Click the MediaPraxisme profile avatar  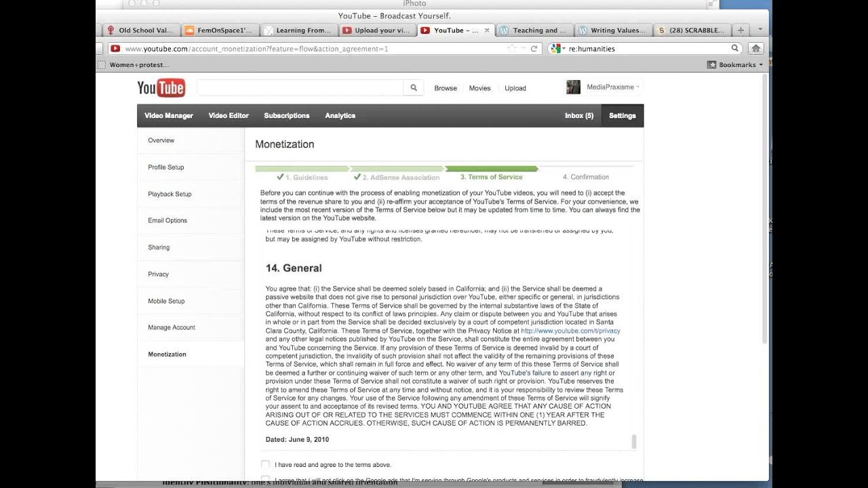(574, 87)
